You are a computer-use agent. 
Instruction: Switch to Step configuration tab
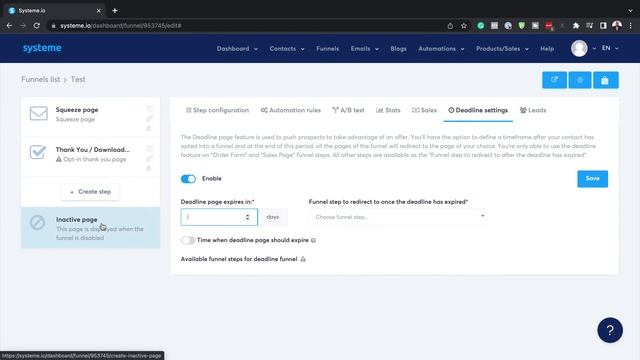[217, 110]
